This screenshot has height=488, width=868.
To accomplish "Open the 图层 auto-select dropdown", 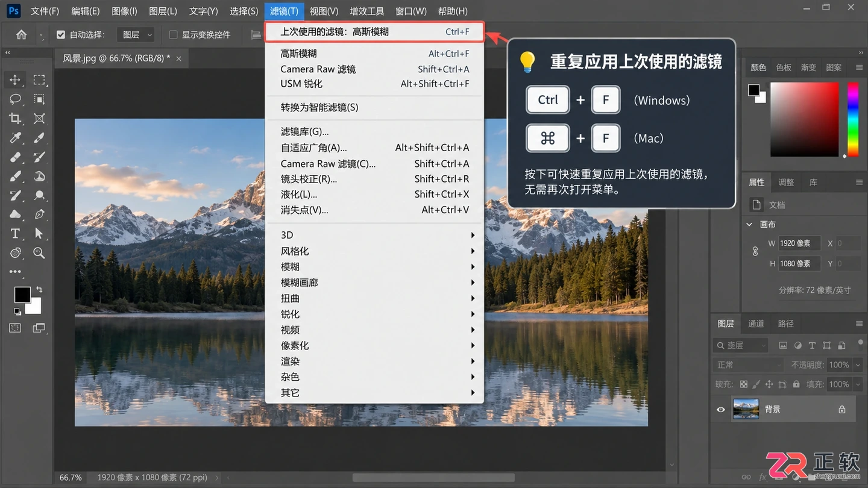I will (137, 35).
